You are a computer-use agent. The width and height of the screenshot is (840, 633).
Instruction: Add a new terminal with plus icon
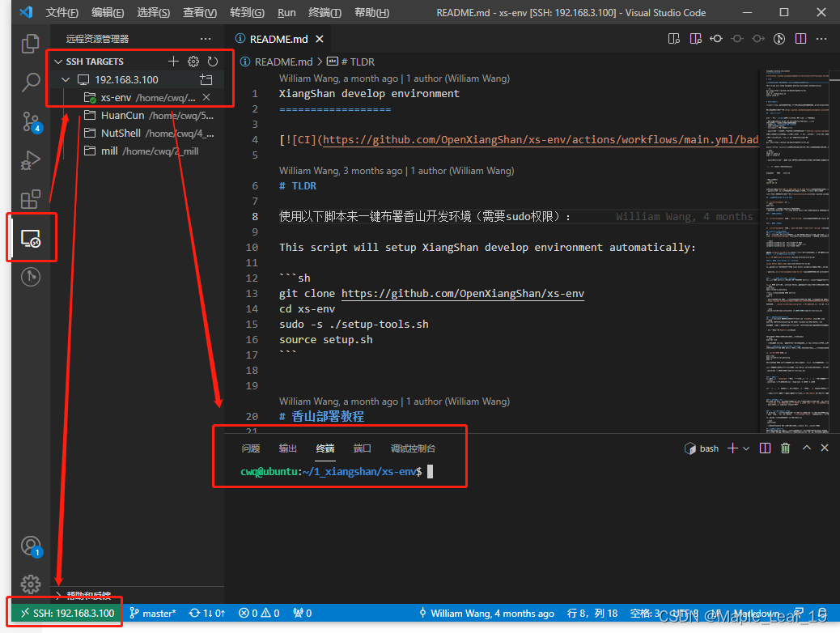pos(732,448)
